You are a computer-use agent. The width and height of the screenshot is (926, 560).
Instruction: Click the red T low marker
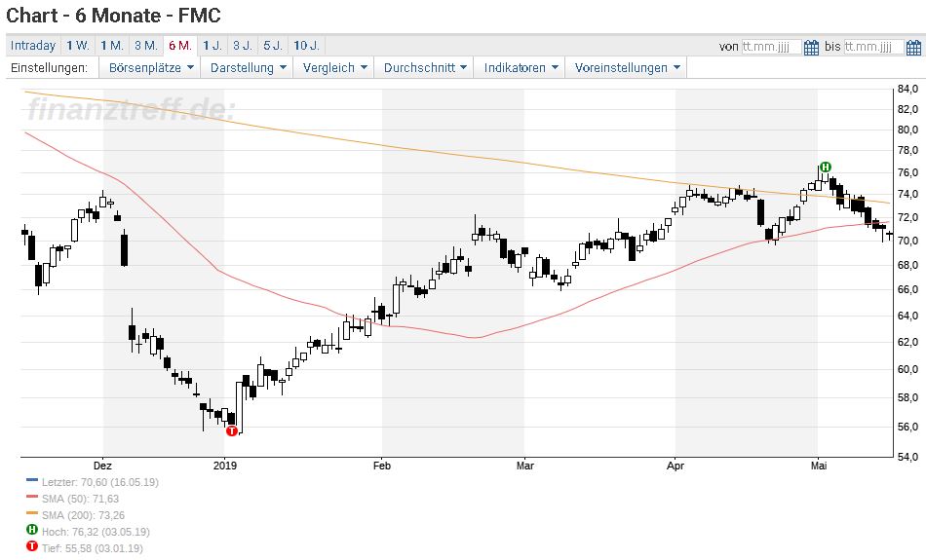tap(232, 430)
